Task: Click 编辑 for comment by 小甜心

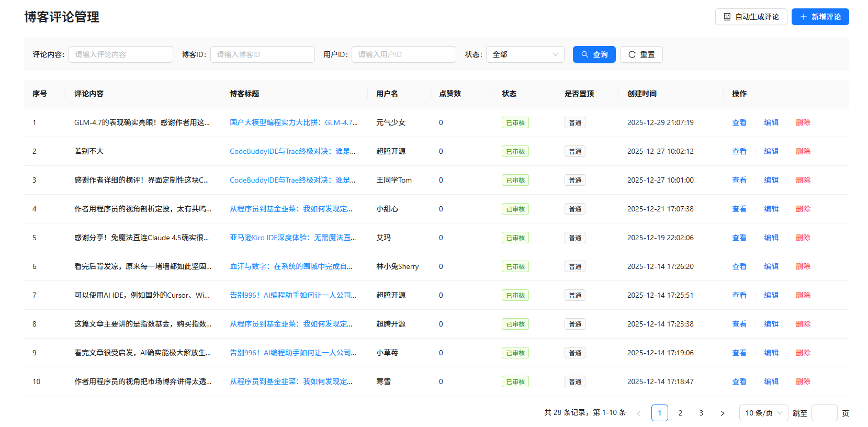Action: tap(771, 209)
